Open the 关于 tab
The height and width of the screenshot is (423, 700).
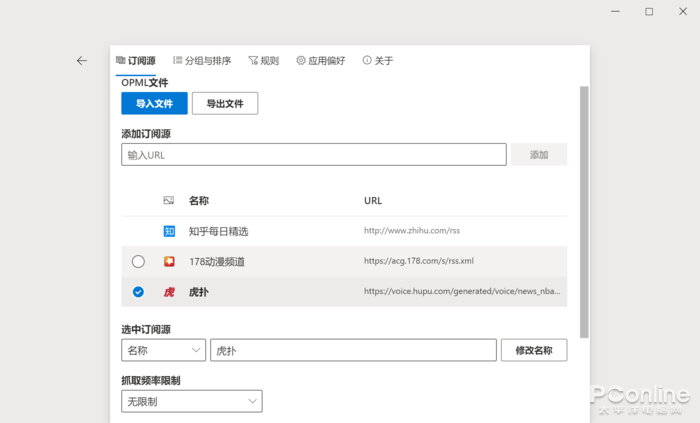(378, 61)
